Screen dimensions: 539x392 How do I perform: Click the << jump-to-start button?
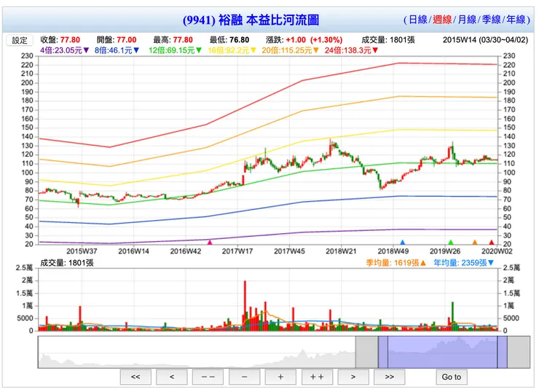[x=135, y=377]
